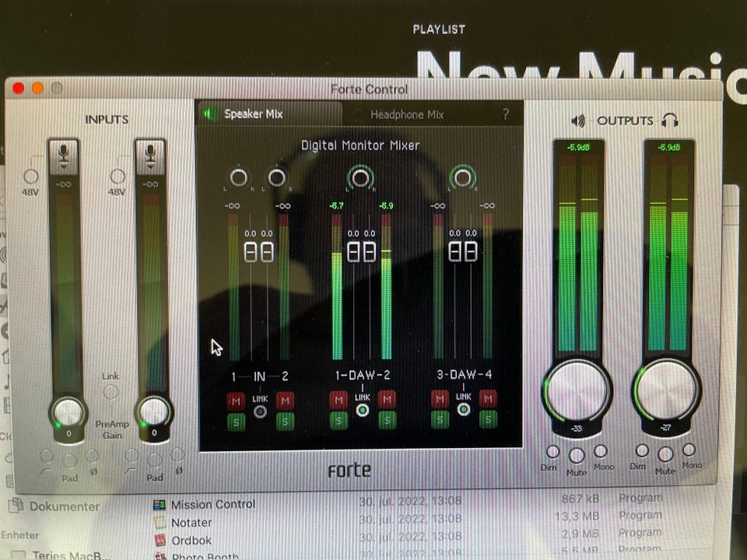Enable 48V phantom power on input 1
747x560 pixels.
tap(31, 177)
